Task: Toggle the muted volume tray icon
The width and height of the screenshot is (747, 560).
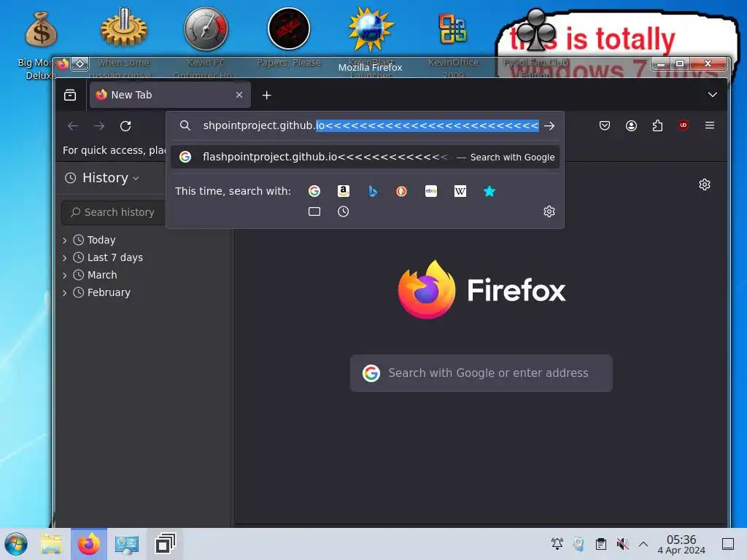Action: tap(623, 544)
